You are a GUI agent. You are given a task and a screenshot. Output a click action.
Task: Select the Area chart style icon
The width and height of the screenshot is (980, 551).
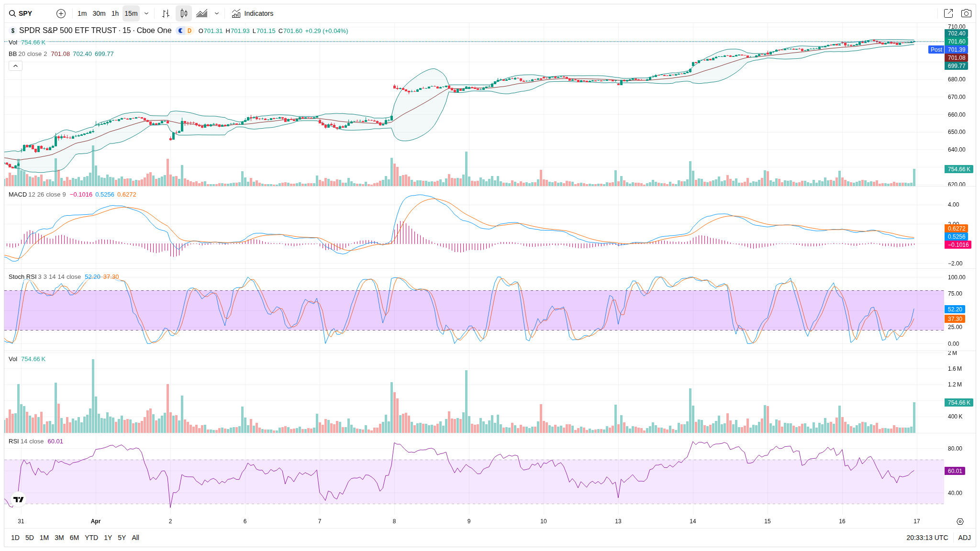(202, 13)
